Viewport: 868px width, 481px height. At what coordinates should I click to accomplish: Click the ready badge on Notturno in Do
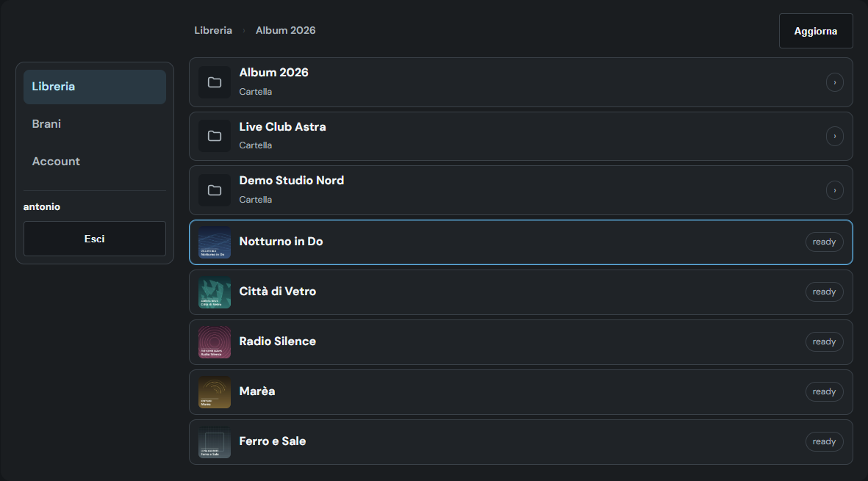click(824, 242)
